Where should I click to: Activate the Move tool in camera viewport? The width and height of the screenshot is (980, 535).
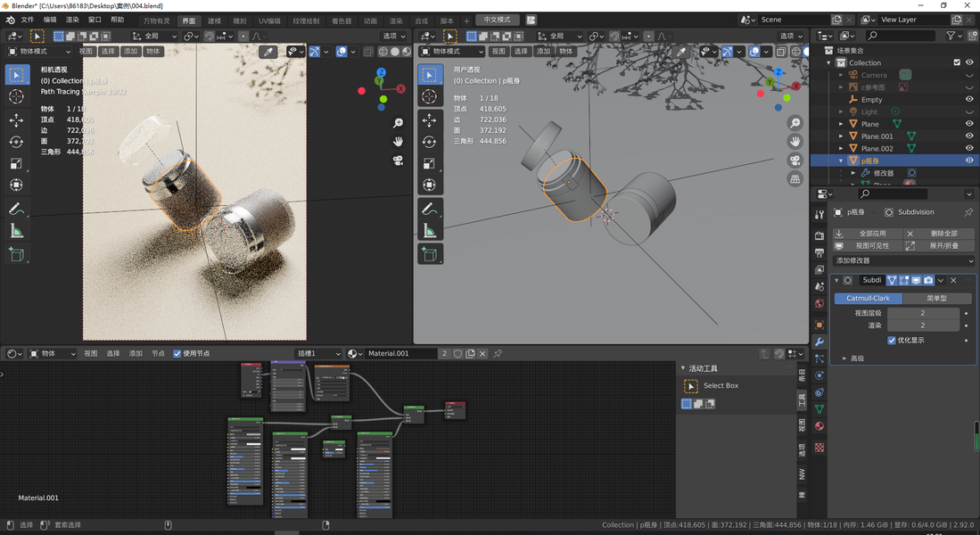17,120
